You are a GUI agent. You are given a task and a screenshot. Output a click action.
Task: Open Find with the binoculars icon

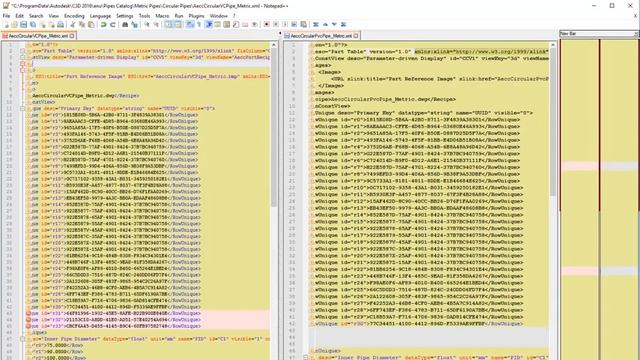click(x=125, y=24)
